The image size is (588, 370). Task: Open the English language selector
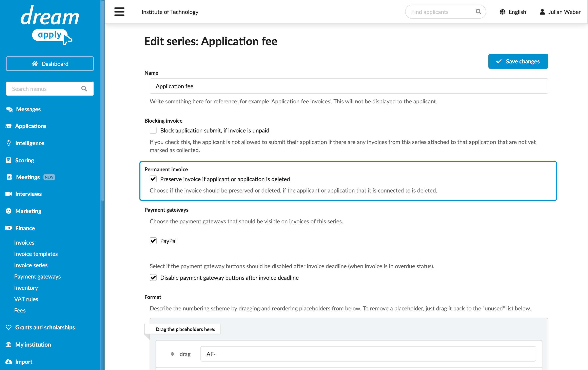point(513,12)
